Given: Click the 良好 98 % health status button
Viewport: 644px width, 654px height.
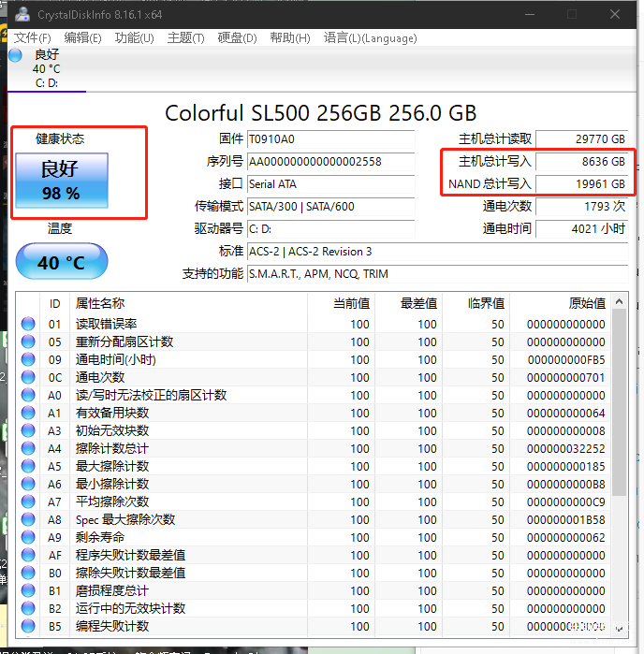Looking at the screenshot, I should tap(62, 181).
